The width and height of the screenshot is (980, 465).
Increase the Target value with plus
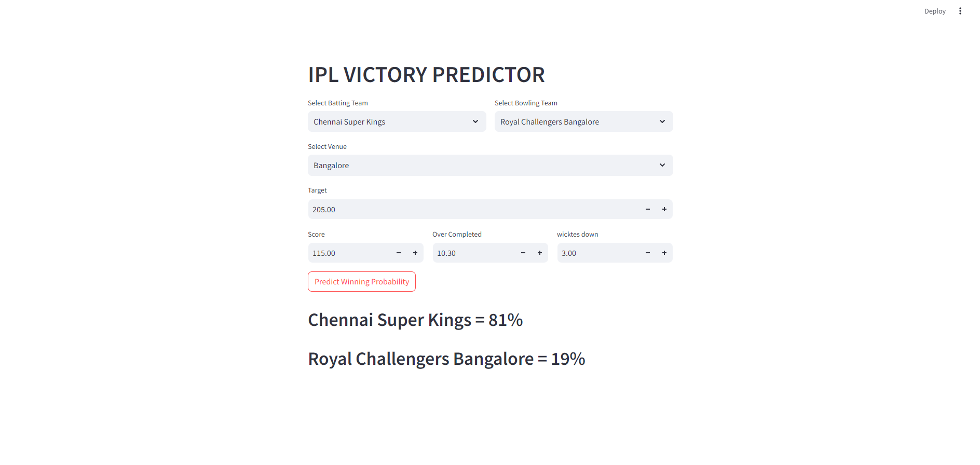[x=664, y=209]
